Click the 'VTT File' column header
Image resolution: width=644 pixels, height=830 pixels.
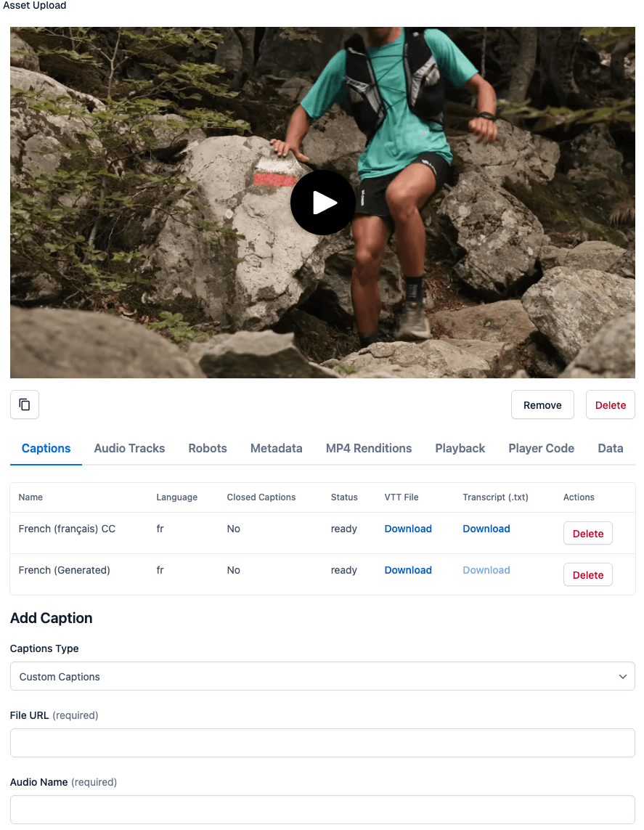click(401, 497)
